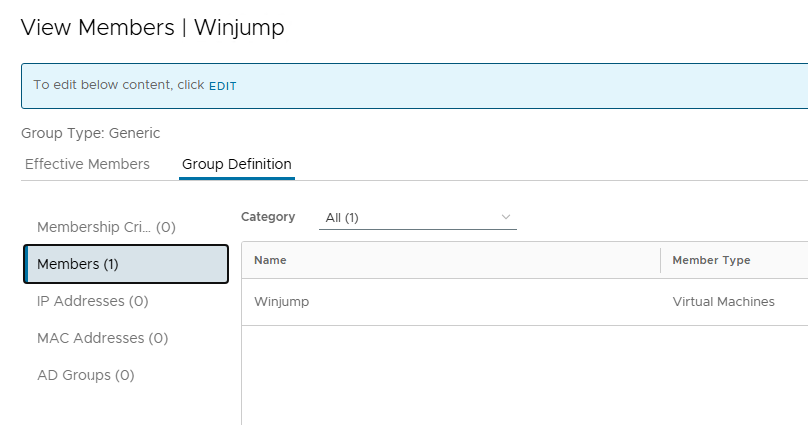This screenshot has width=808, height=425.
Task: Select the Group Definition tab
Action: click(237, 164)
